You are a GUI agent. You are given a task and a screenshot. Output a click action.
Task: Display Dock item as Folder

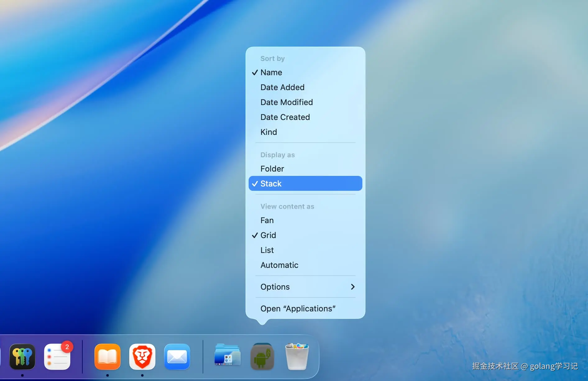click(305, 169)
